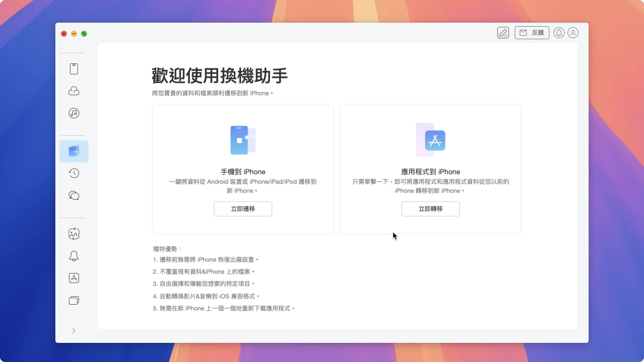Close the window with the red button

click(x=64, y=34)
